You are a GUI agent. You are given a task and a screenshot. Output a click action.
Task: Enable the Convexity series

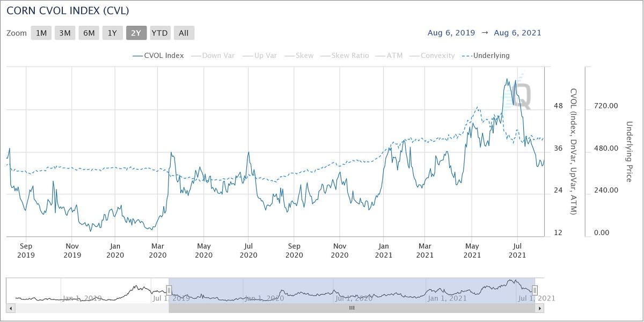tap(437, 55)
